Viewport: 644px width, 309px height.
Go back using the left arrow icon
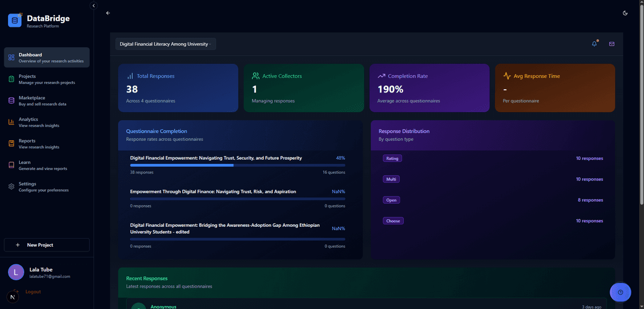pyautogui.click(x=108, y=13)
